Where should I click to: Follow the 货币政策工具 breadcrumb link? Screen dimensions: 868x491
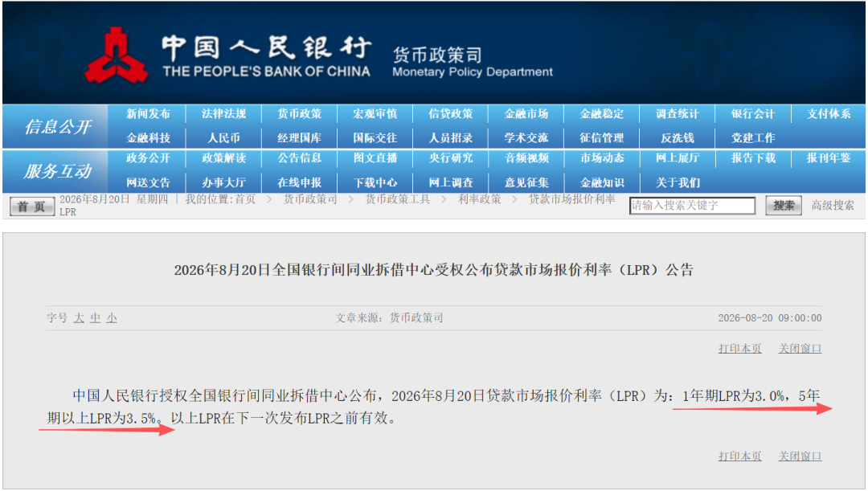point(398,199)
